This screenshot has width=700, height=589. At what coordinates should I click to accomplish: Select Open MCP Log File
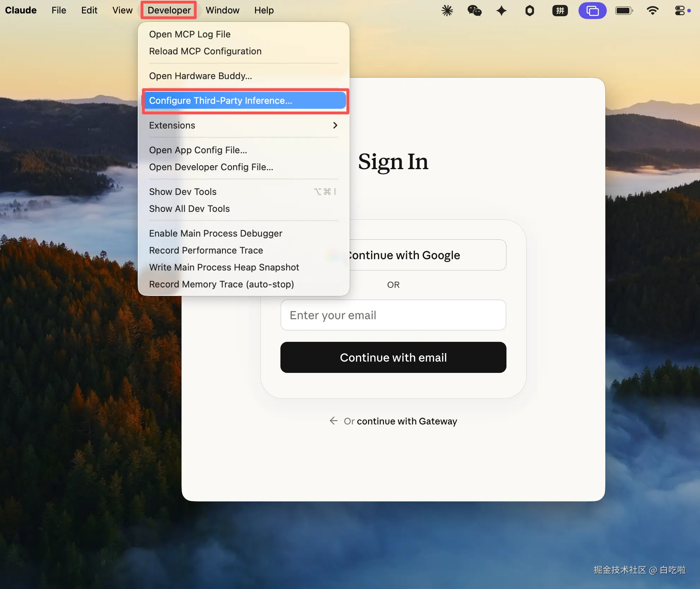point(244,34)
